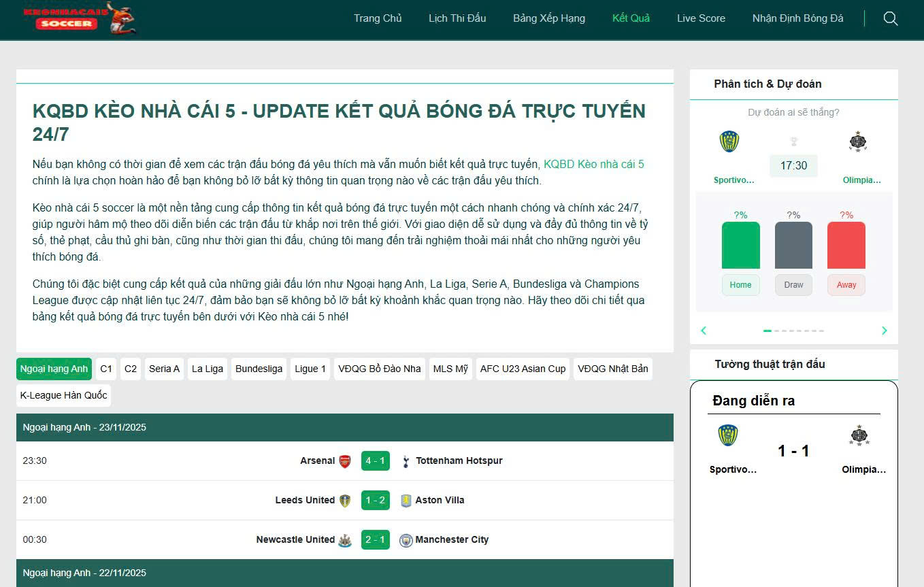Click the Keonhacai5 Soccer logo

(x=79, y=18)
